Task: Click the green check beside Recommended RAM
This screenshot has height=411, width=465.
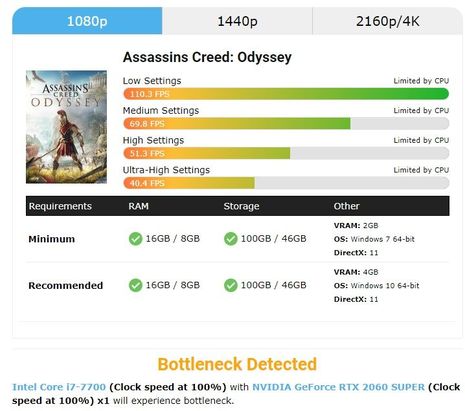Action: [x=135, y=285]
